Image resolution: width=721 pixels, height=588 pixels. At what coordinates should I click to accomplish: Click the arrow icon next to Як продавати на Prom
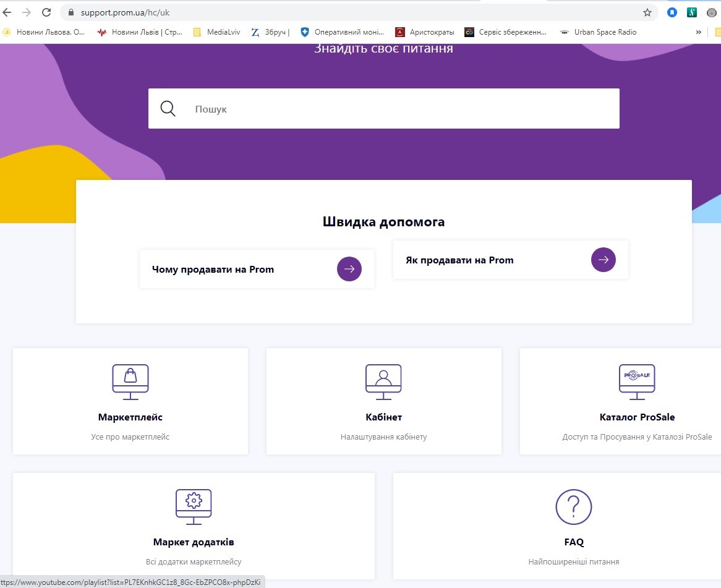point(603,260)
